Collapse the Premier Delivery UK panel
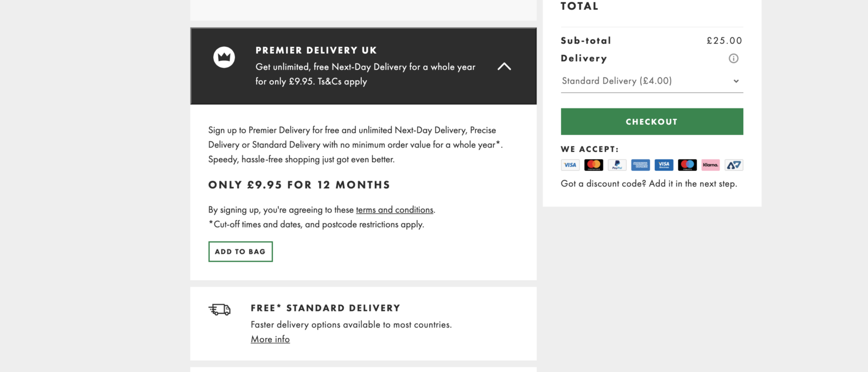This screenshot has height=372, width=868. 504,66
